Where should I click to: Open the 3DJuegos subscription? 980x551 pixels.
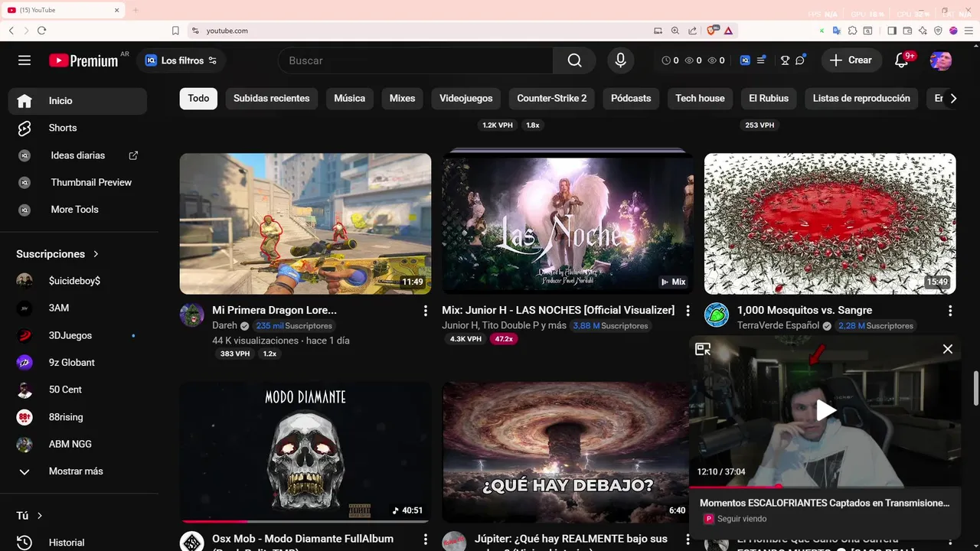pyautogui.click(x=77, y=335)
